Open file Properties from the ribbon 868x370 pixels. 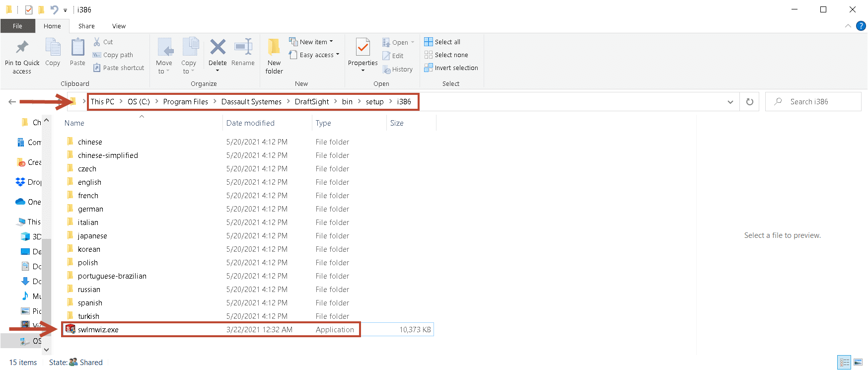tap(363, 48)
